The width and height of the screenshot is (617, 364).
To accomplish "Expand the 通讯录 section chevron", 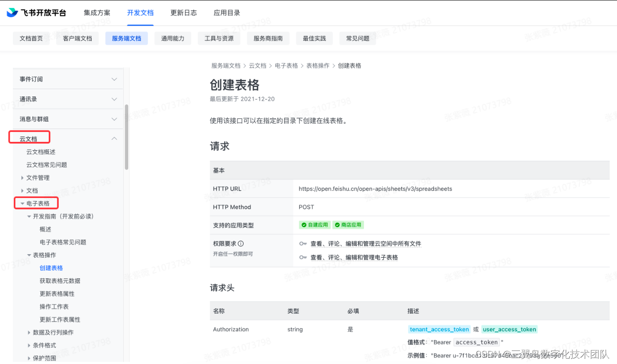I will 114,99.
